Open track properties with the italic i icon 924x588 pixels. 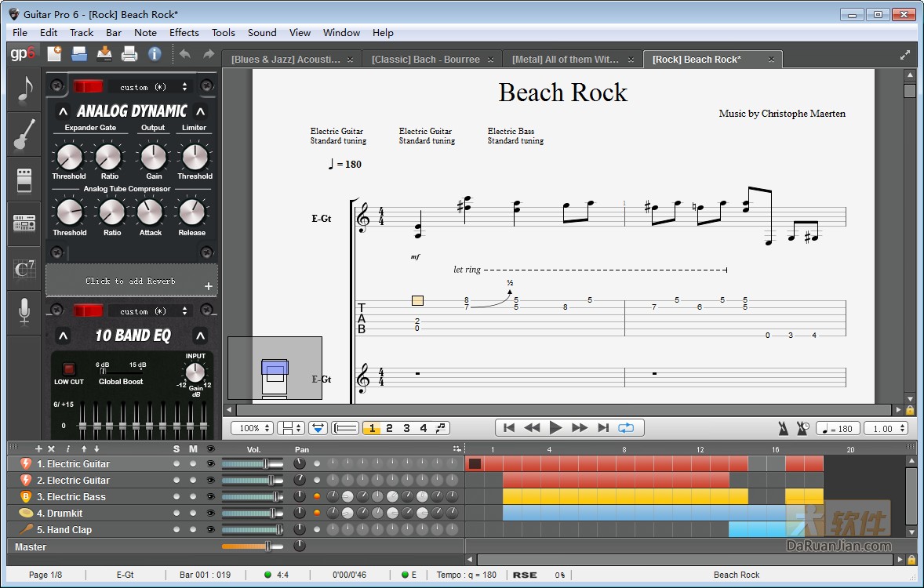click(x=67, y=449)
